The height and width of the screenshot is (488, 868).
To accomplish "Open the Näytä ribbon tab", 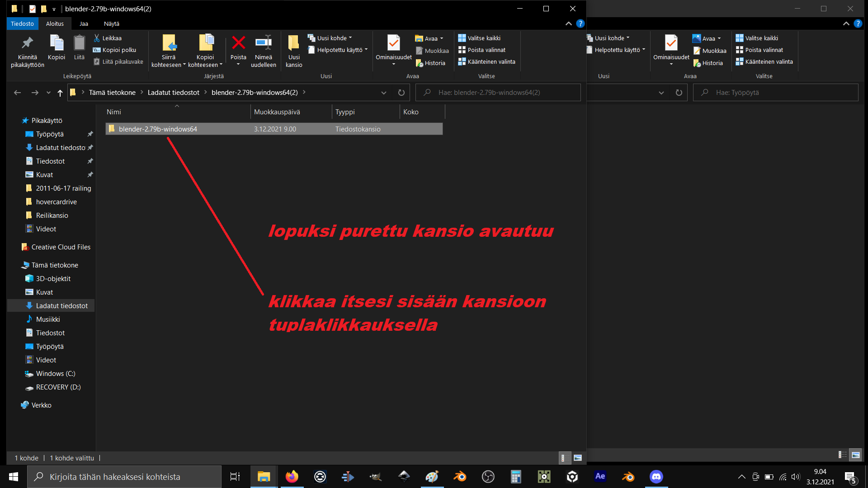I will (111, 23).
